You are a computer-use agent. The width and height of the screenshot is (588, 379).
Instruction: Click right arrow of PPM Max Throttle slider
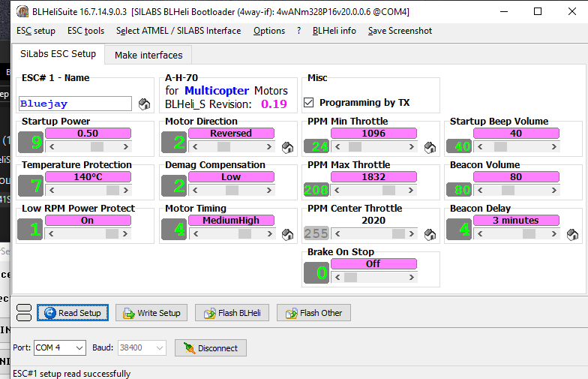[412, 191]
